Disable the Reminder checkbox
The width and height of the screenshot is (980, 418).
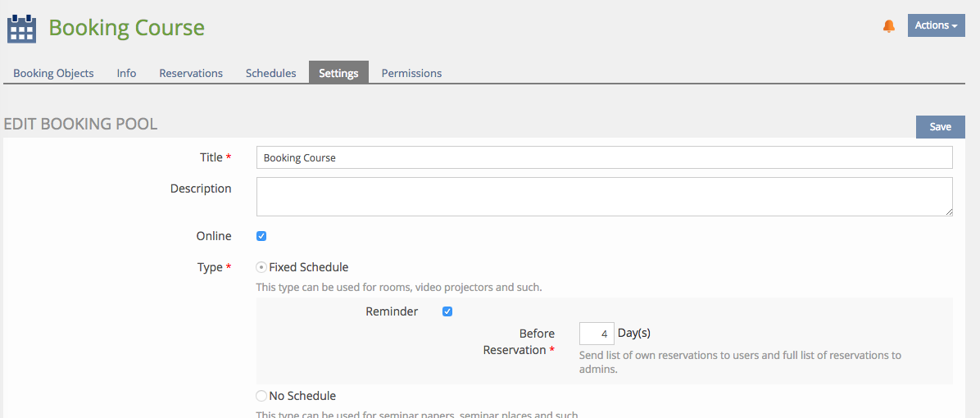(x=447, y=311)
